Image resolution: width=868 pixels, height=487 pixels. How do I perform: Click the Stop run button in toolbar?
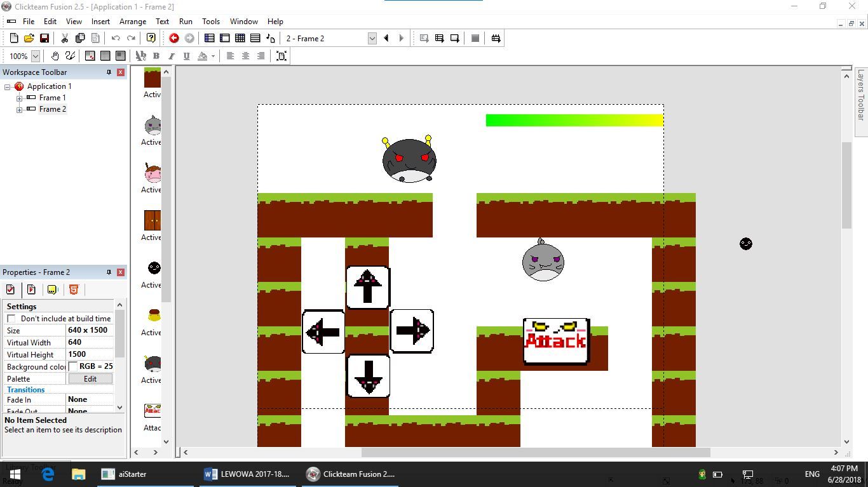coord(475,39)
